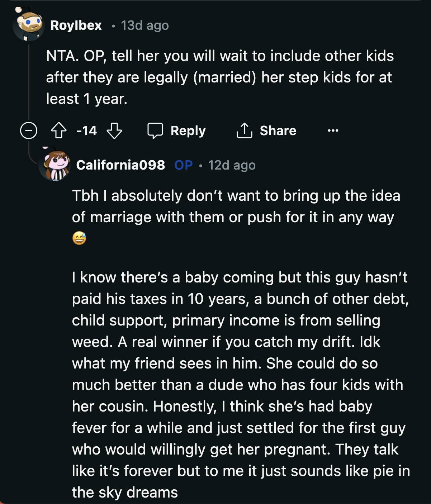Click the -14 vote score
The image size is (431, 504).
86,130
